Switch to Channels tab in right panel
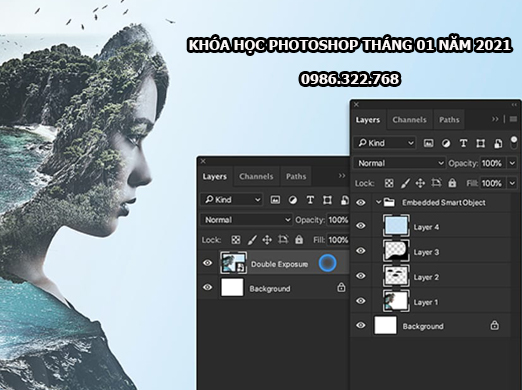Image resolution: width=522 pixels, height=390 pixels. (409, 120)
